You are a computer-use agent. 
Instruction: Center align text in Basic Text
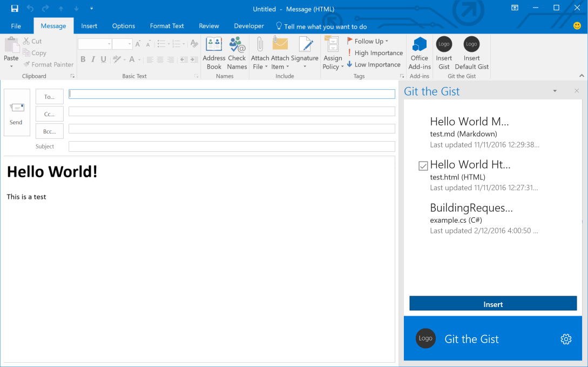pos(160,59)
